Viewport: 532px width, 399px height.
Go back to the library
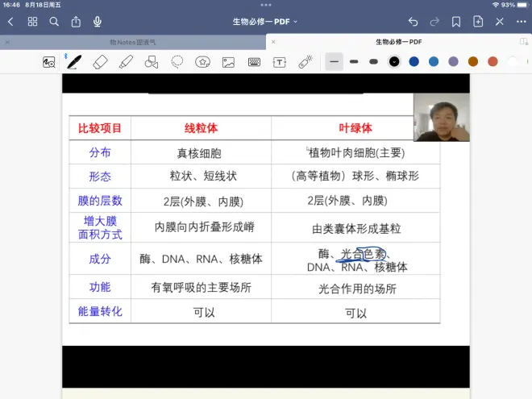click(10, 22)
